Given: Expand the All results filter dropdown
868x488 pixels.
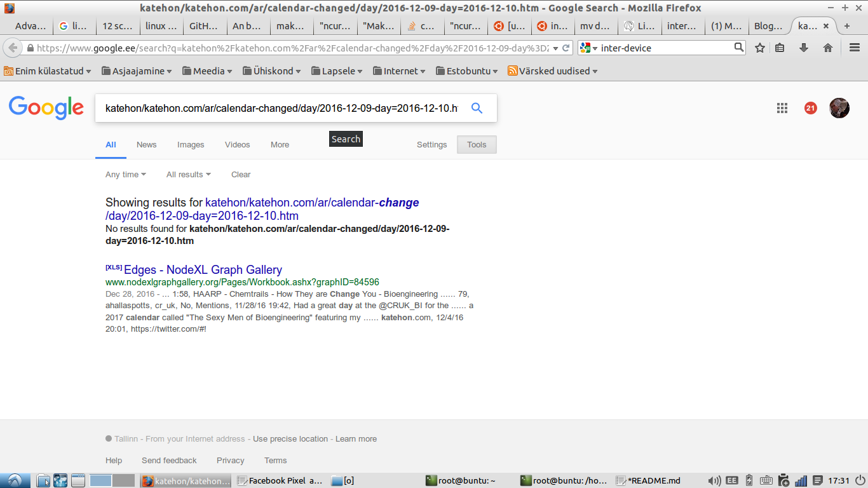Looking at the screenshot, I should 189,175.
